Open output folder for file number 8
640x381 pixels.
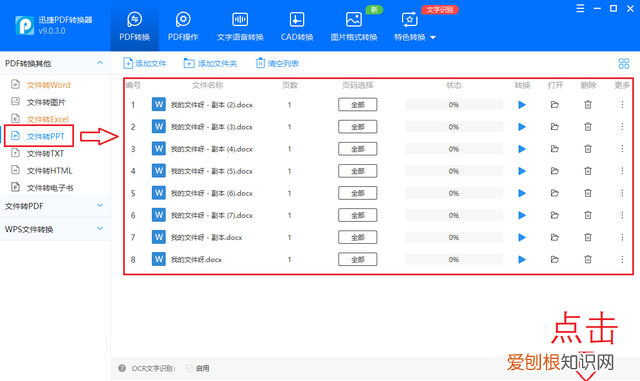pos(554,259)
